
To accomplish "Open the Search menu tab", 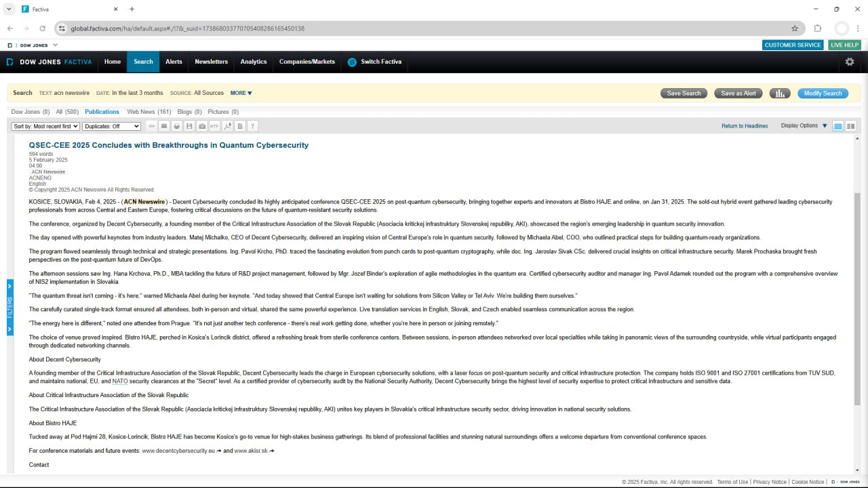I will (143, 62).
